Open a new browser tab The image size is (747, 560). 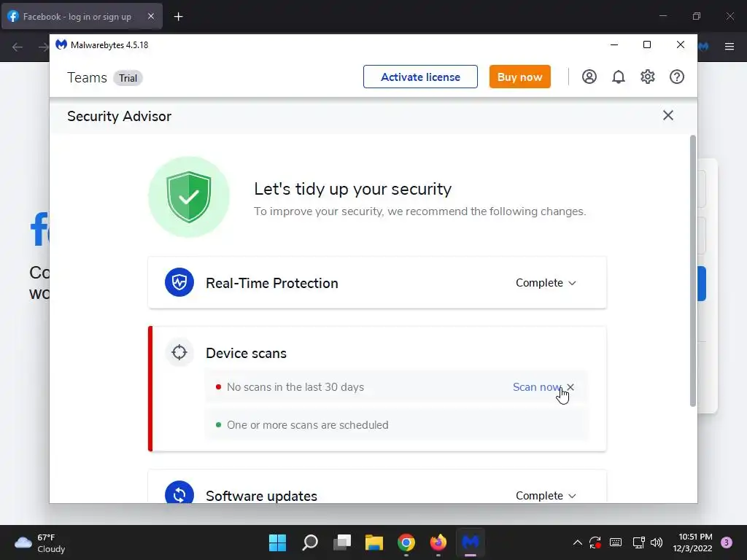coord(178,17)
